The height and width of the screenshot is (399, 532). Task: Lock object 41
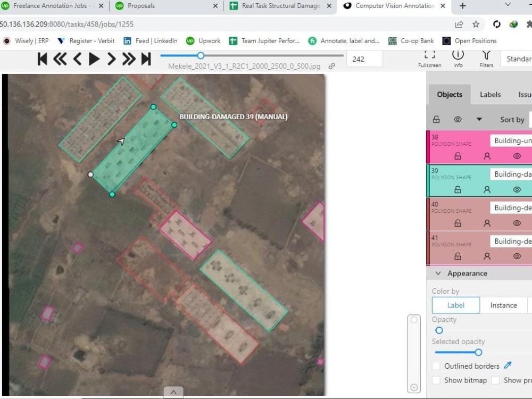coord(458,256)
